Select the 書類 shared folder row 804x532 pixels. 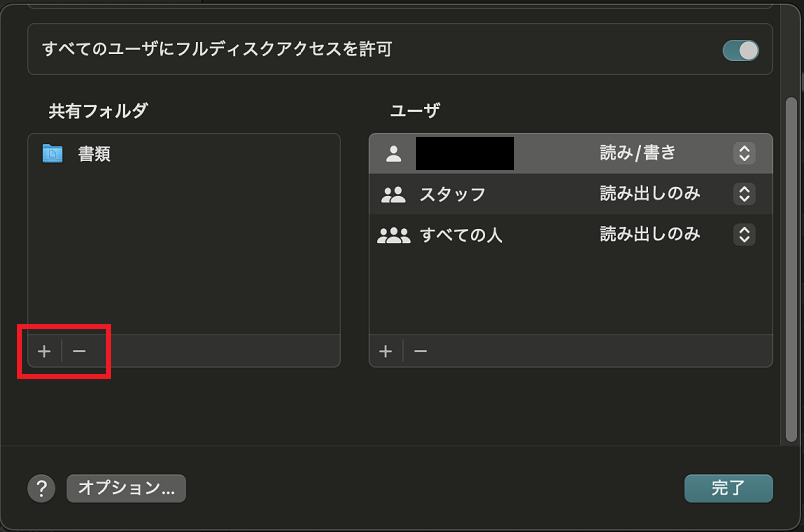click(x=184, y=154)
